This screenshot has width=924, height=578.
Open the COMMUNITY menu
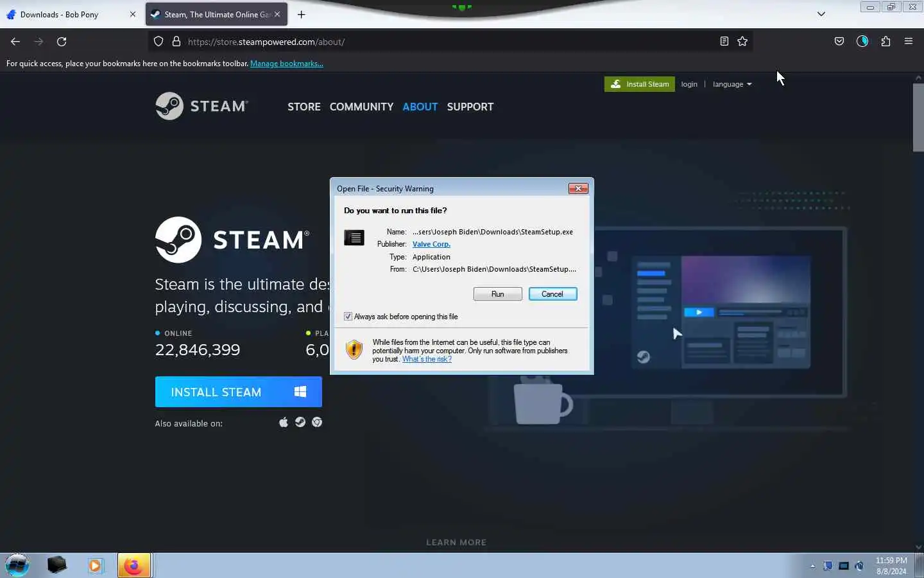click(x=361, y=107)
